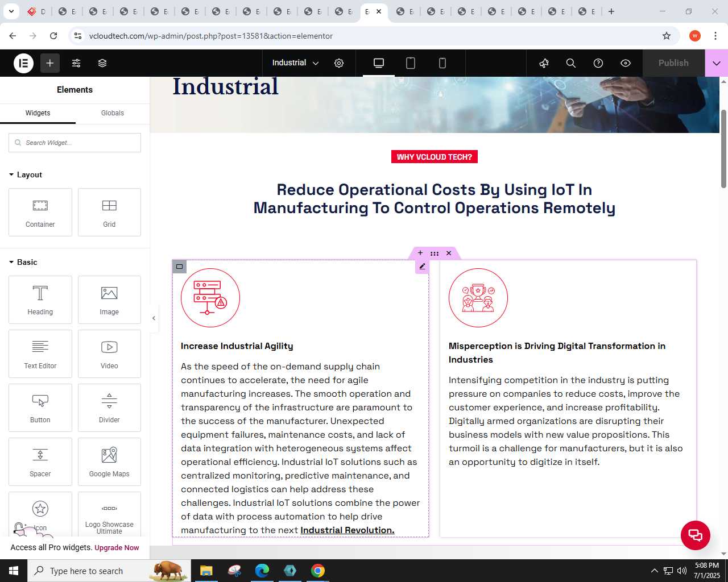This screenshot has width=728, height=582.
Task: Open Microsoft Edge from taskbar
Action: pos(262,571)
